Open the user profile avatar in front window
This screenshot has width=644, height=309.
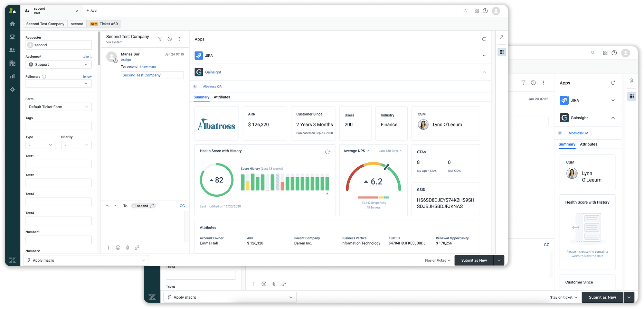pos(496,11)
